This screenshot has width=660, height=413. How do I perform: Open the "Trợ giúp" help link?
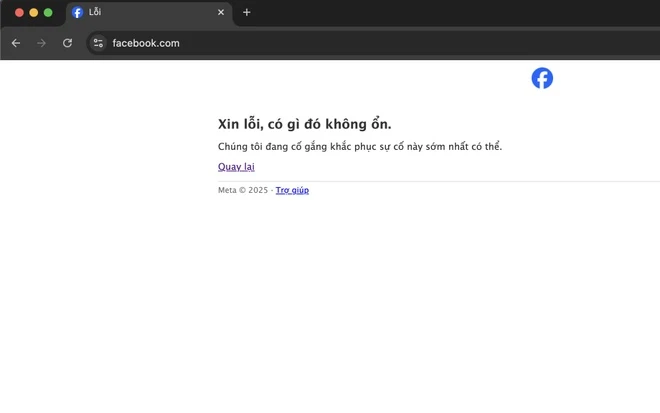292,190
